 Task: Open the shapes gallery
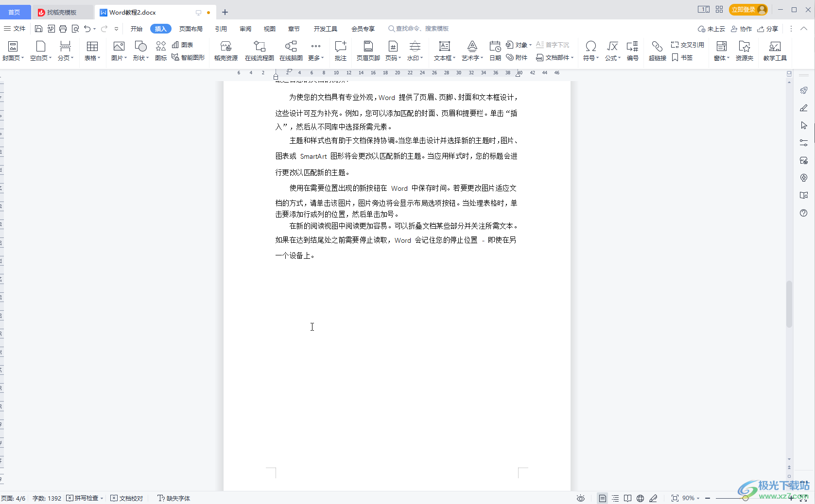tap(140, 50)
